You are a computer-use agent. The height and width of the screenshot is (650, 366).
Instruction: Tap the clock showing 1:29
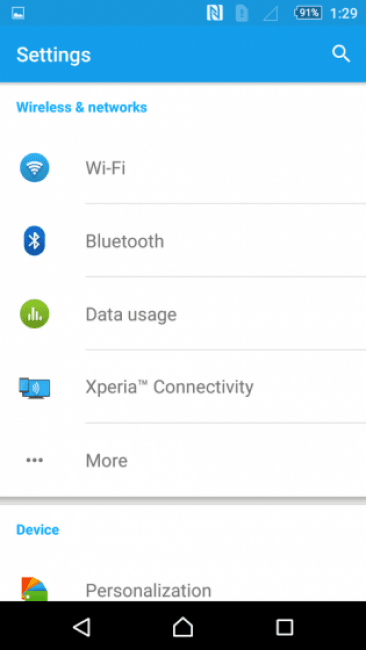coord(344,13)
